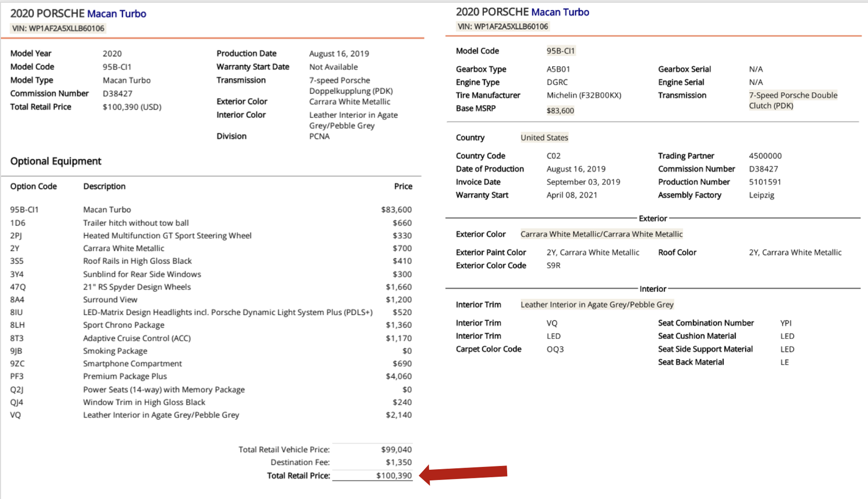Viewport: 868px width, 499px height.
Task: Select the highlighted Model Code 95B-CI1
Action: point(560,51)
